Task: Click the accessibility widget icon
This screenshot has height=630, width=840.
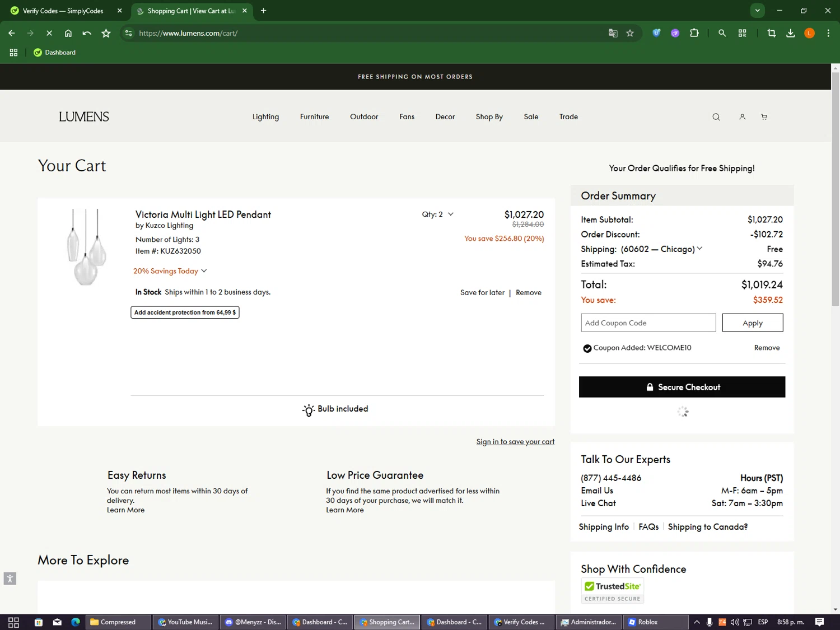Action: pos(10,578)
